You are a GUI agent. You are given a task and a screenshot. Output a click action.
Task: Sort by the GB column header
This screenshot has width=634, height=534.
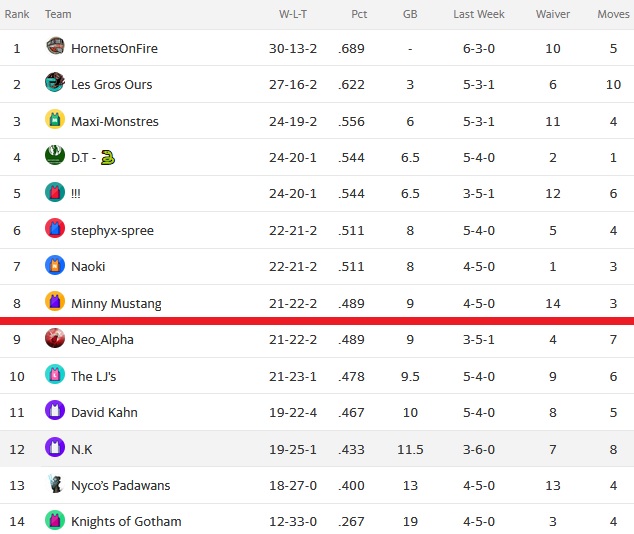[410, 14]
